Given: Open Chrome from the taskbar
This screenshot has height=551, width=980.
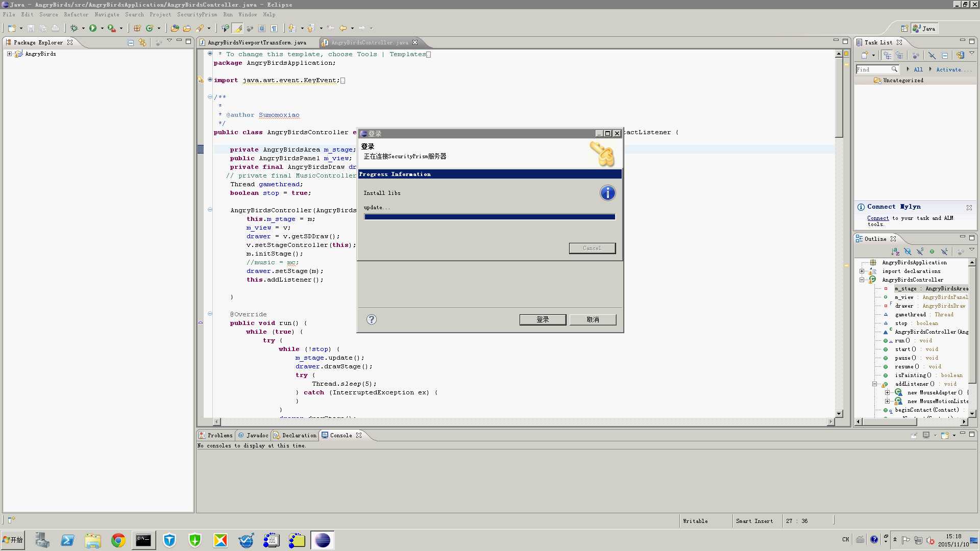Looking at the screenshot, I should tap(118, 540).
